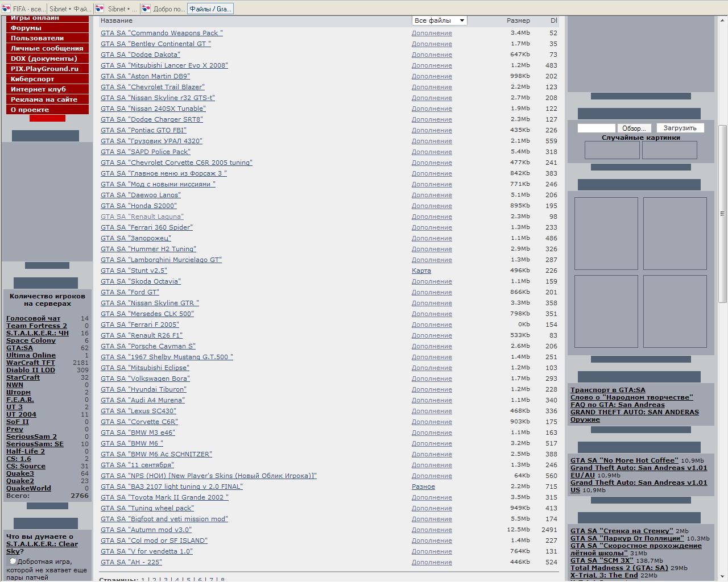
Task: Open GTA SA "Mitsubishi Lancer Evo X 2008"
Action: tap(164, 65)
